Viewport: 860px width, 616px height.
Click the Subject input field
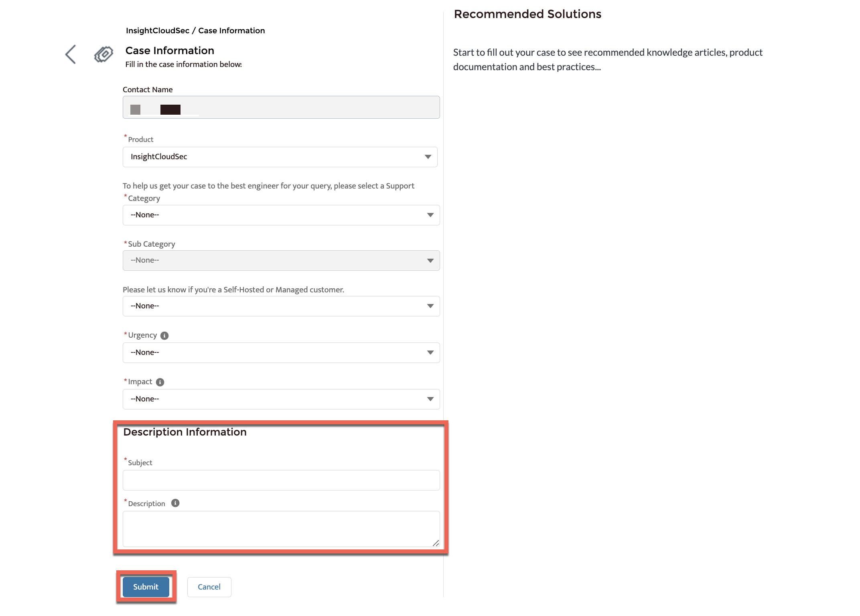pos(281,480)
